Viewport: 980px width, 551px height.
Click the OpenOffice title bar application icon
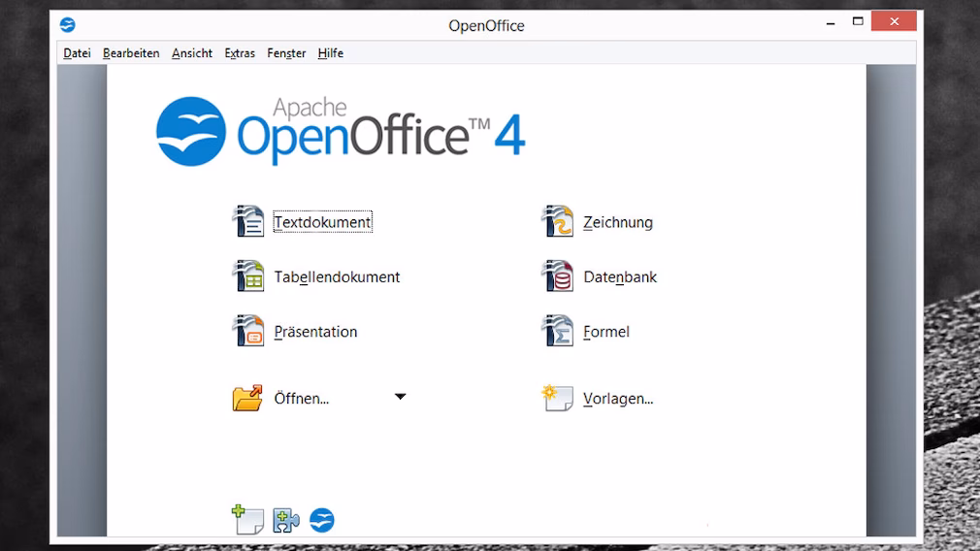tap(68, 25)
